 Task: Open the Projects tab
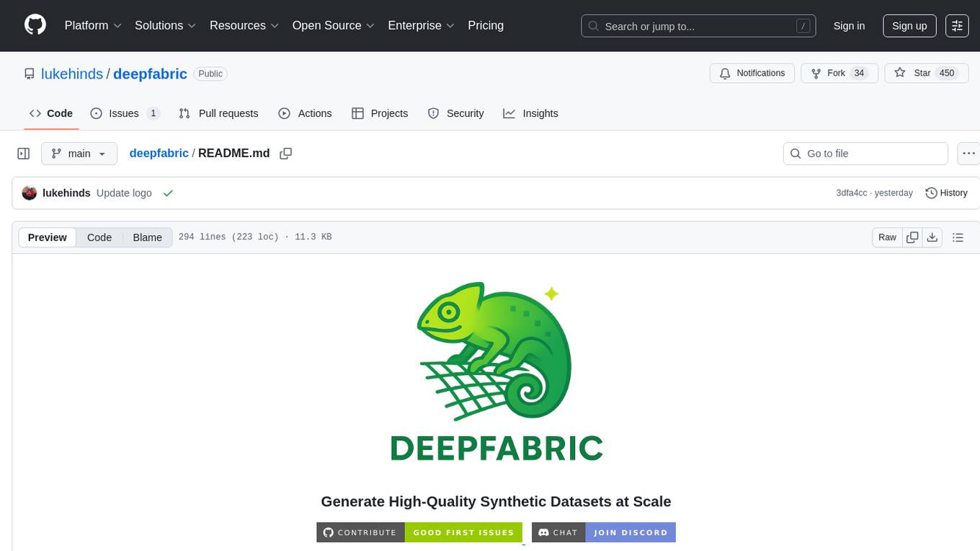tap(380, 113)
